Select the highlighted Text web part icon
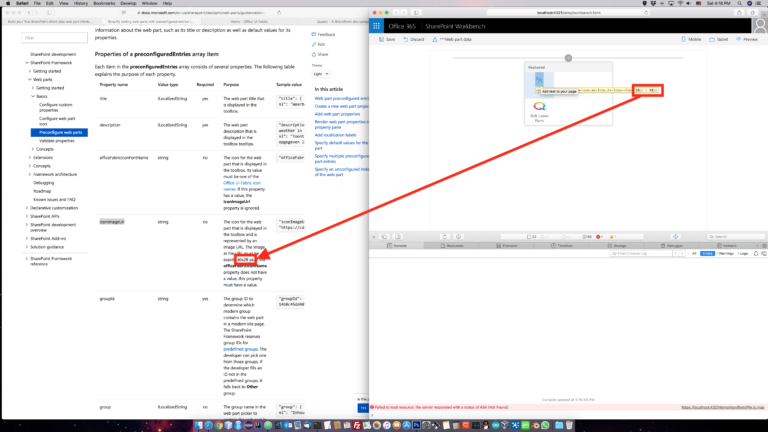The height and width of the screenshot is (432, 768). coord(539,80)
